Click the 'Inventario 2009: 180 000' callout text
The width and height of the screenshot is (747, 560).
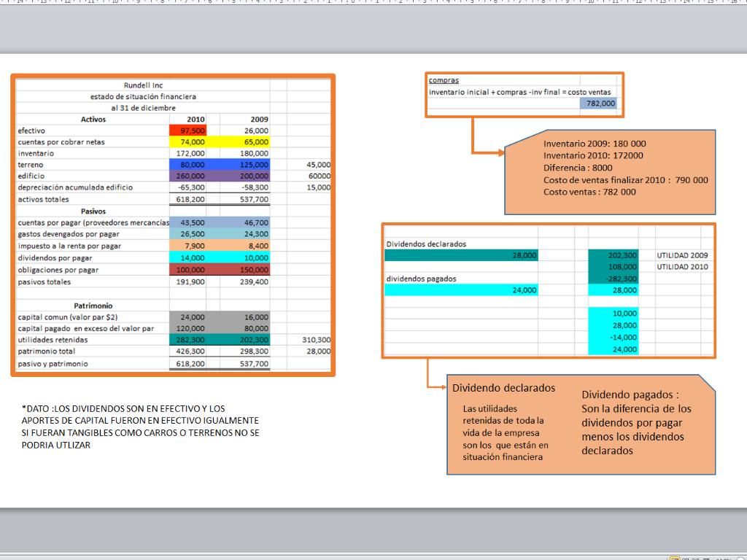click(595, 144)
